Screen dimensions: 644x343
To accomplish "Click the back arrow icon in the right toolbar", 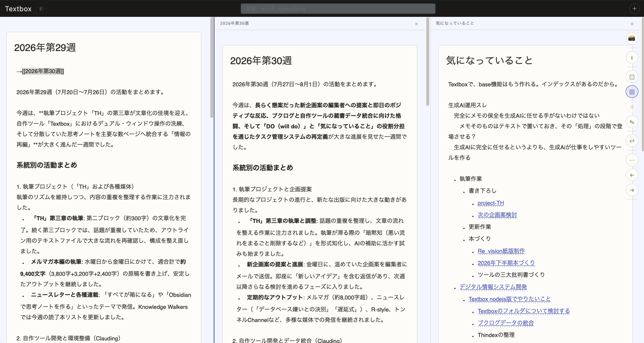I will click(632, 175).
